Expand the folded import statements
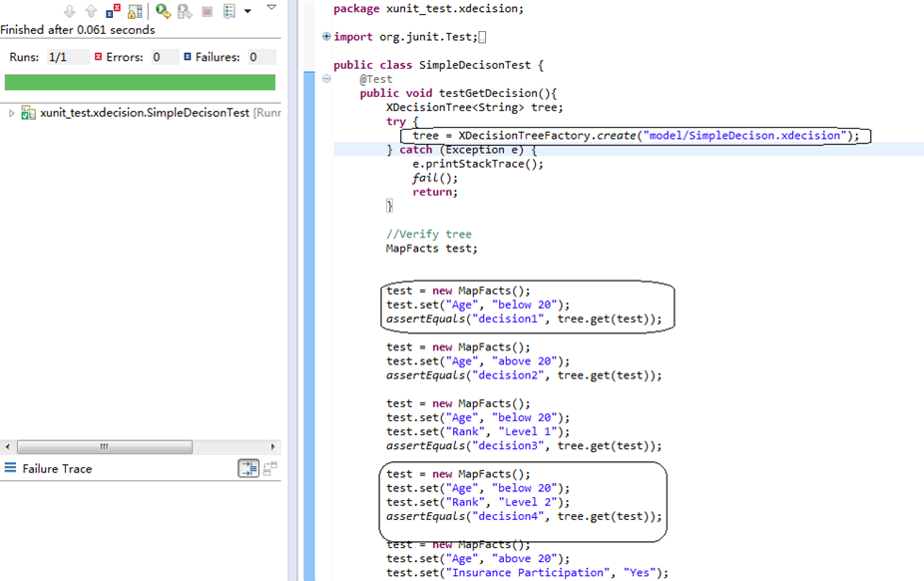 tap(326, 37)
